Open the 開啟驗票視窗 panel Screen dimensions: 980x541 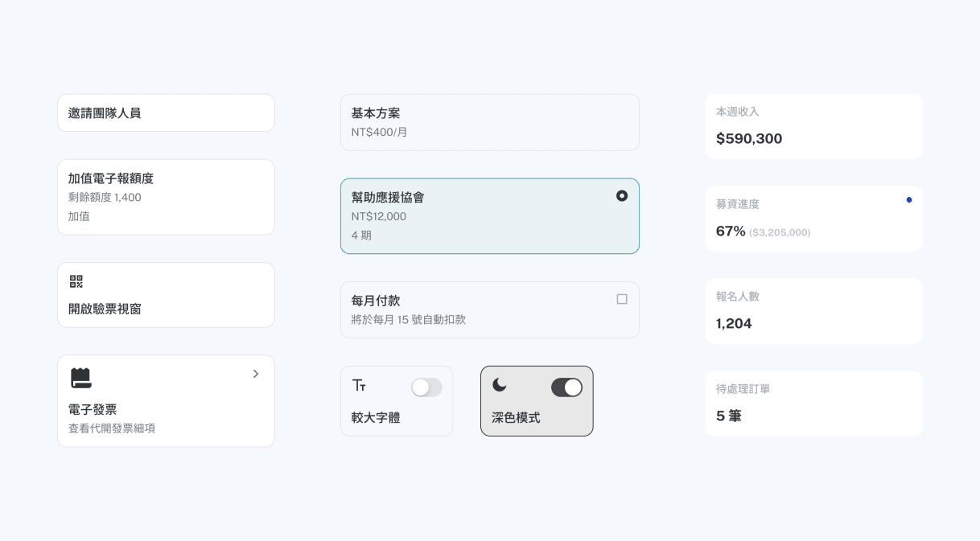[x=166, y=295]
